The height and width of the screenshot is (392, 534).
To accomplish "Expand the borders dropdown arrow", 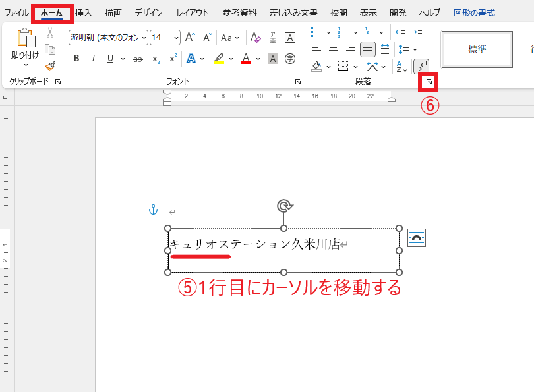I will [x=355, y=67].
